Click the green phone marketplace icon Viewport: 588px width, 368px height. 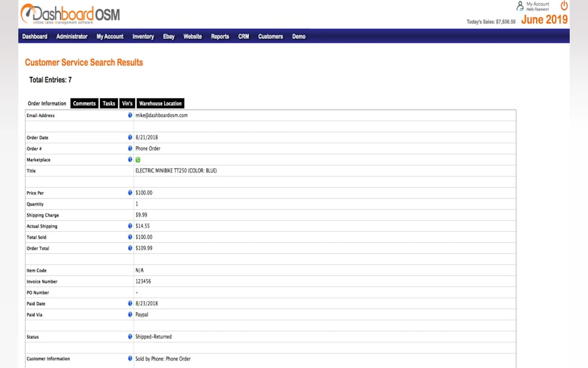(138, 160)
